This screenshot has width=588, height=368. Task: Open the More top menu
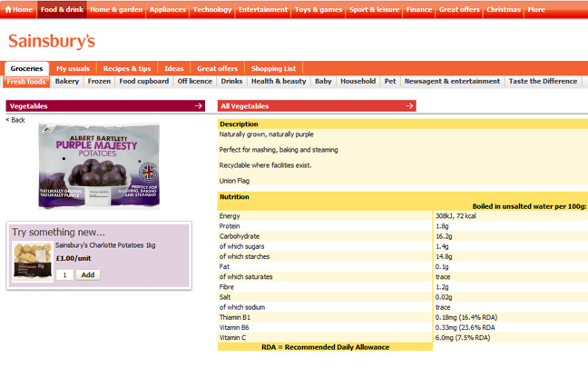[x=536, y=9]
